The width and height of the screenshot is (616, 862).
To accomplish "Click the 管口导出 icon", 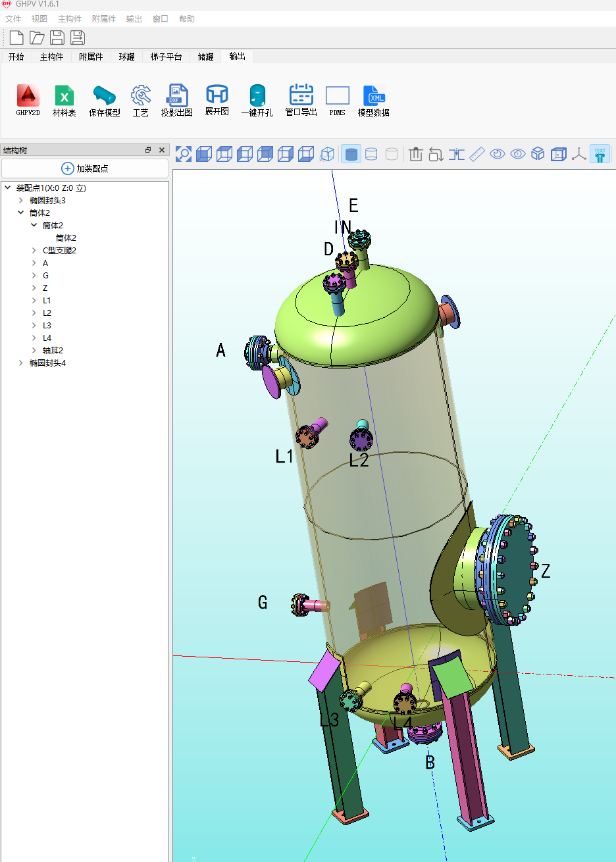I will pyautogui.click(x=301, y=101).
